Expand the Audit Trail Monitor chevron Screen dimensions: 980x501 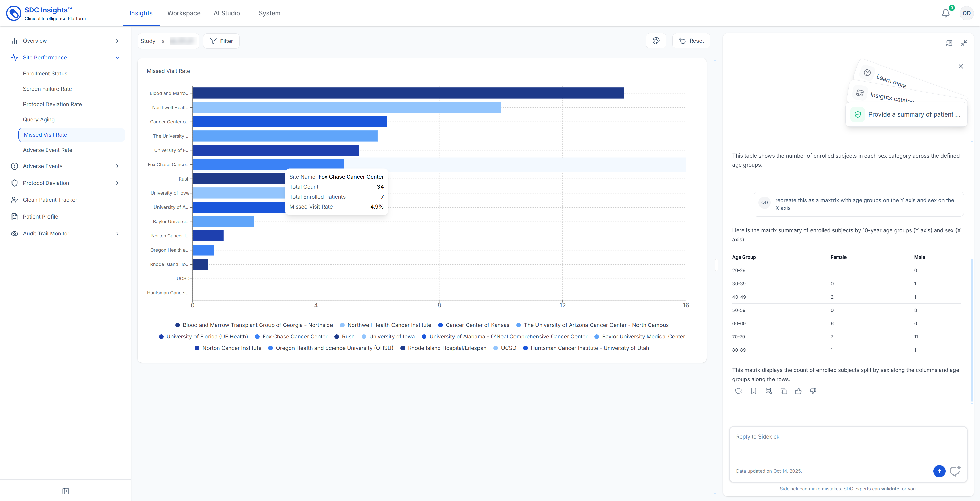pos(117,233)
